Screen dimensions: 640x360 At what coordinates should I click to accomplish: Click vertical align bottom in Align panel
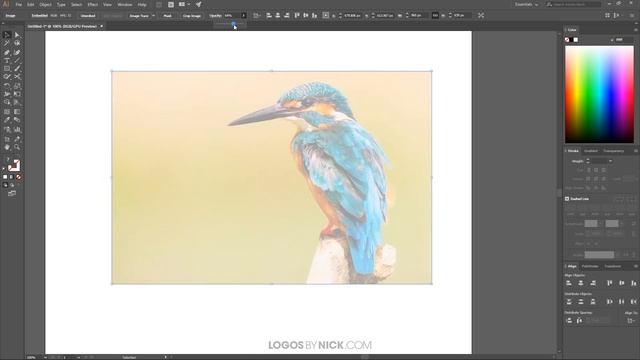[633, 283]
